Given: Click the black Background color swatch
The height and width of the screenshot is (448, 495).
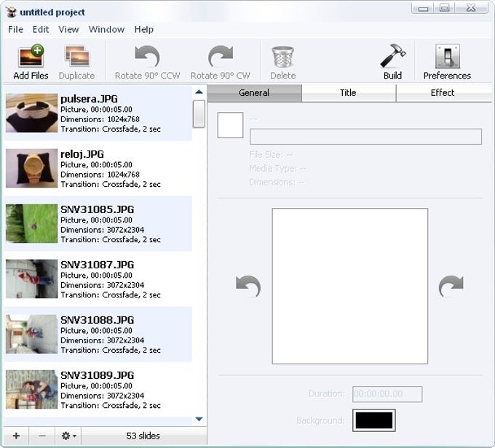Looking at the screenshot, I should tap(374, 420).
